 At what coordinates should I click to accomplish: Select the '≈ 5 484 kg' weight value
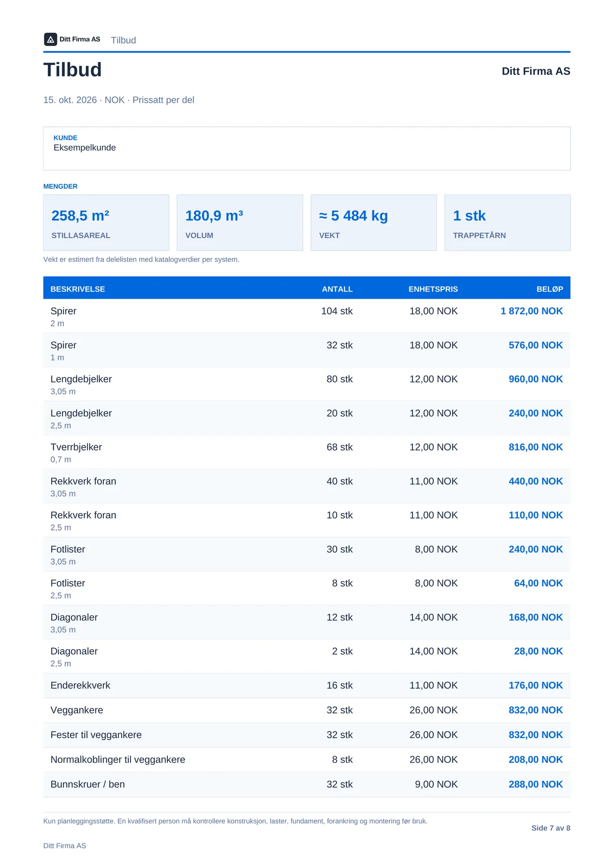tap(354, 216)
